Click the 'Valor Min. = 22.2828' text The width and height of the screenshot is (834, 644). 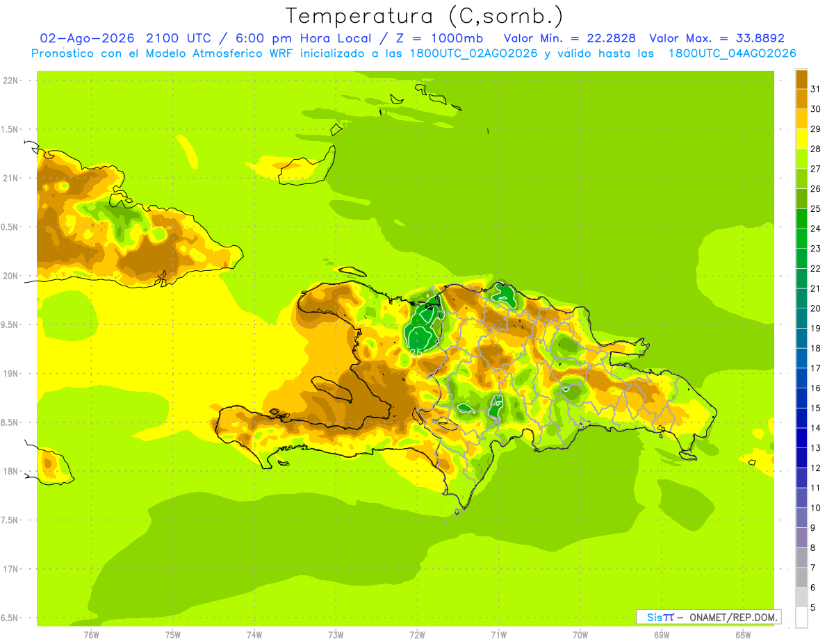(569, 38)
